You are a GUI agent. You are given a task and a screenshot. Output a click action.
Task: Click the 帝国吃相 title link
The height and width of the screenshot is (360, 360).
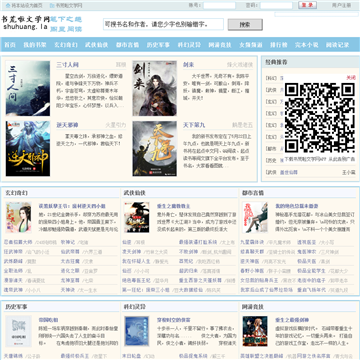coord(48,320)
